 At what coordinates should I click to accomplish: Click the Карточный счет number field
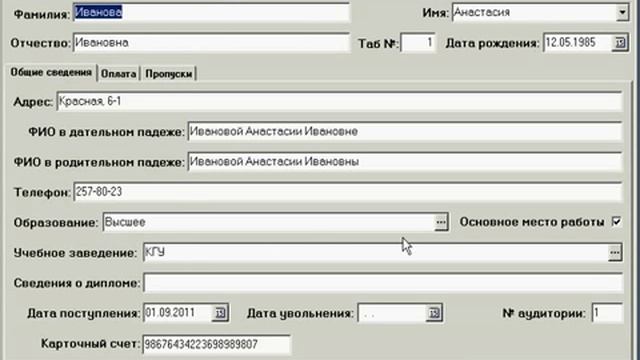(x=216, y=344)
